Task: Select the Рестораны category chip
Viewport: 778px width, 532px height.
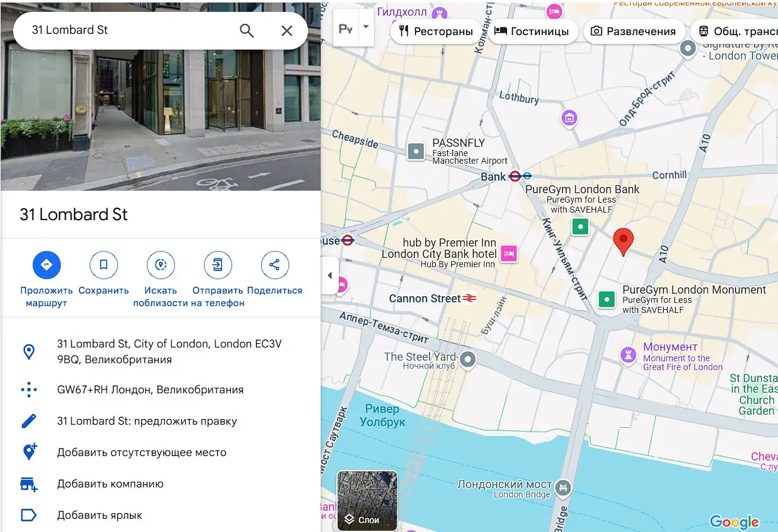Action: tap(436, 31)
